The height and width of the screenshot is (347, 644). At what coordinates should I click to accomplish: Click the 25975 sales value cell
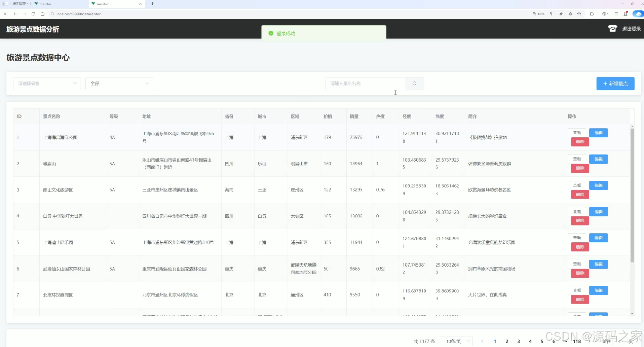coord(356,137)
